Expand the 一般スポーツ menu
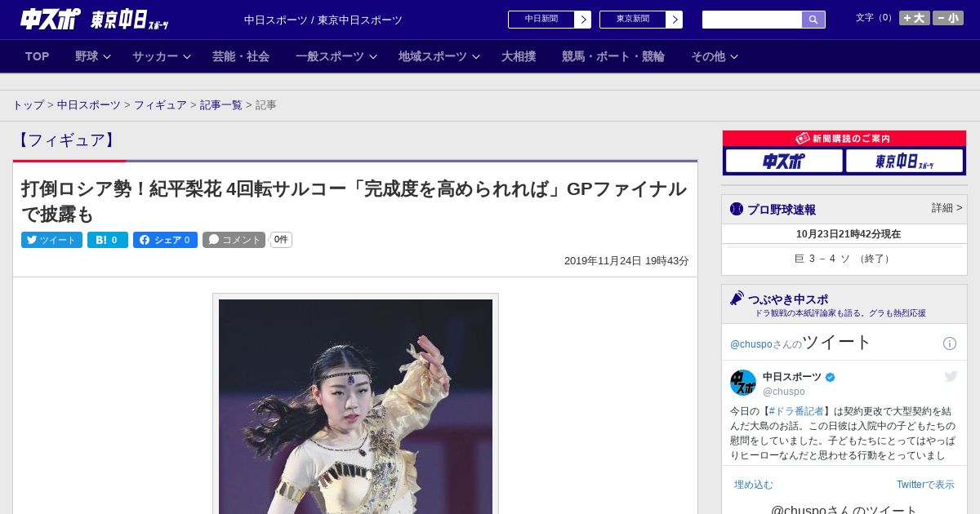Viewport: 980px width, 514px height. 336,56
